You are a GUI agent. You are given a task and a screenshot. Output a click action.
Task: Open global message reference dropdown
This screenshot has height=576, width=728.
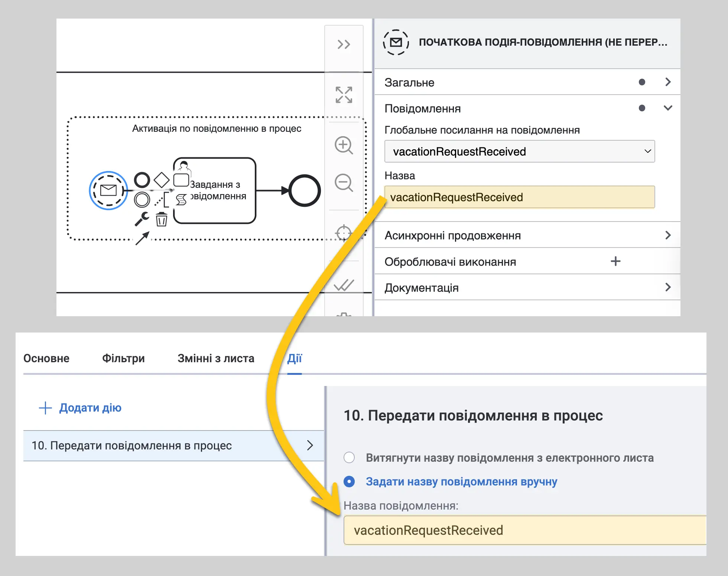(x=520, y=151)
